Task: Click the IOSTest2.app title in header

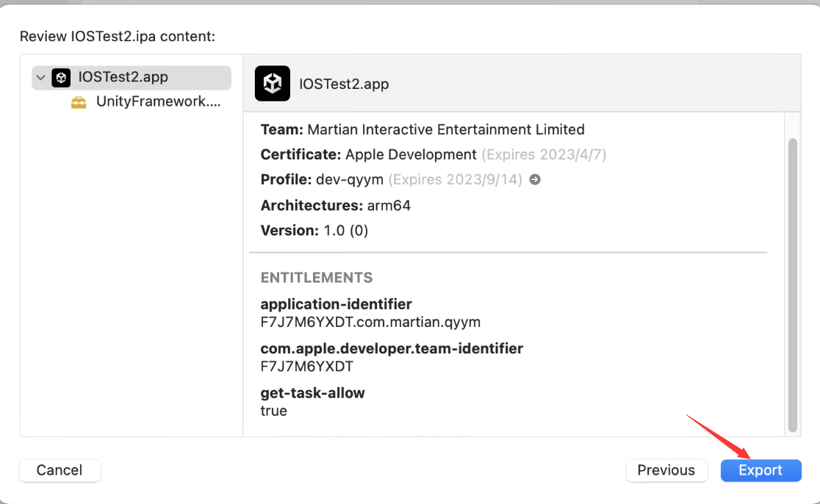Action: click(344, 84)
